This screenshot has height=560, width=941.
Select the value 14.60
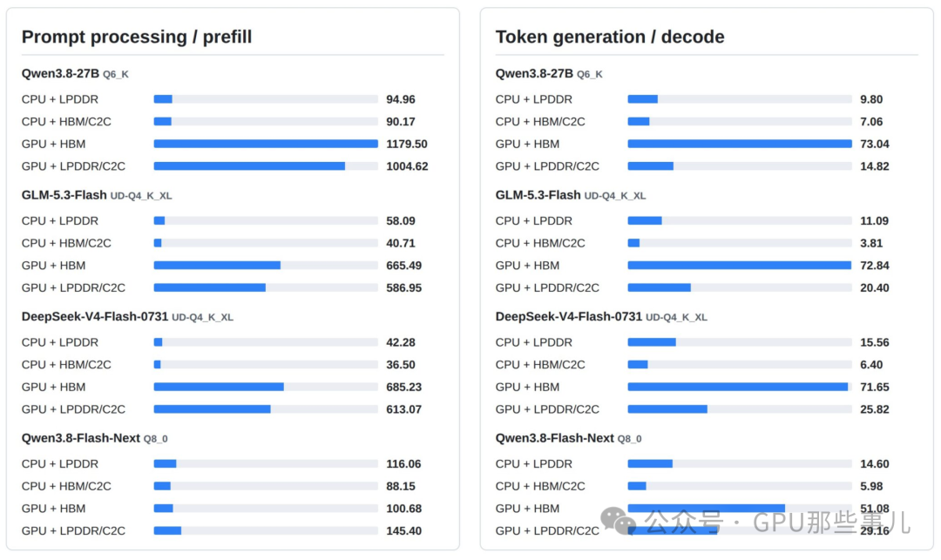(x=875, y=464)
